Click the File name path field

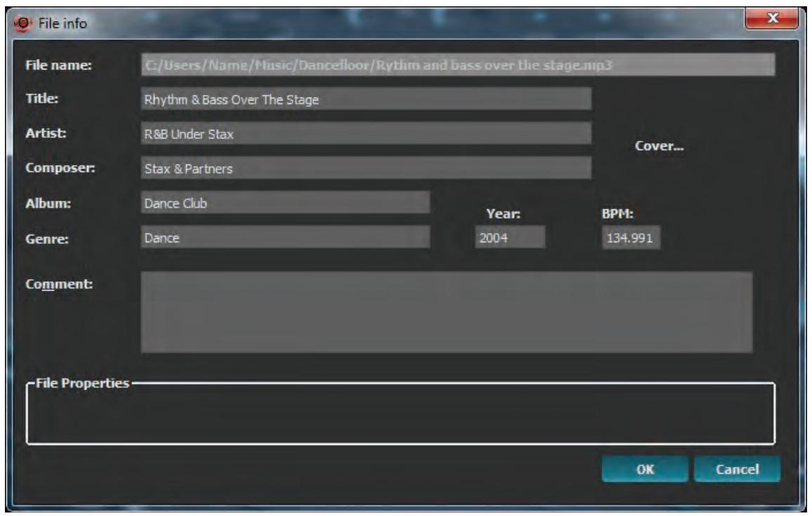(x=458, y=65)
